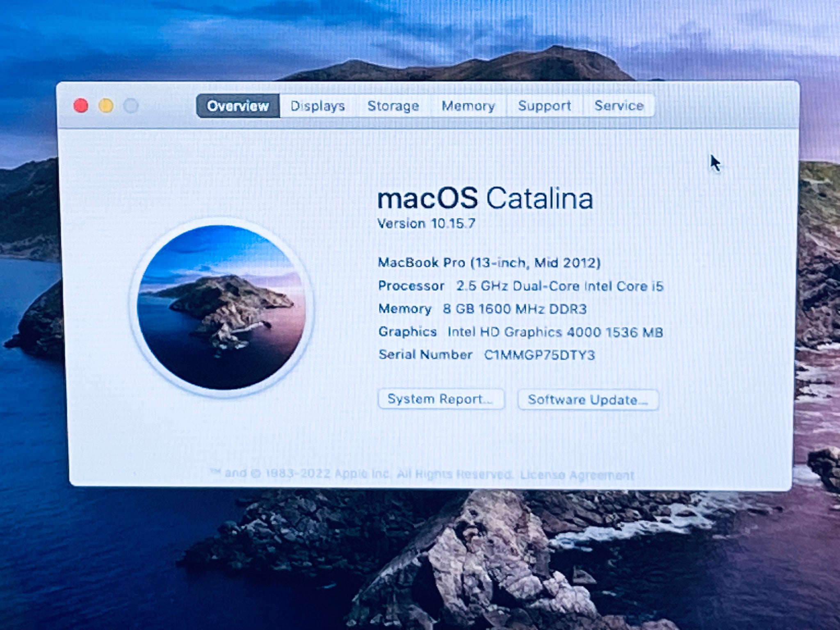Image resolution: width=840 pixels, height=630 pixels.
Task: Click the Processor label
Action: tap(411, 286)
